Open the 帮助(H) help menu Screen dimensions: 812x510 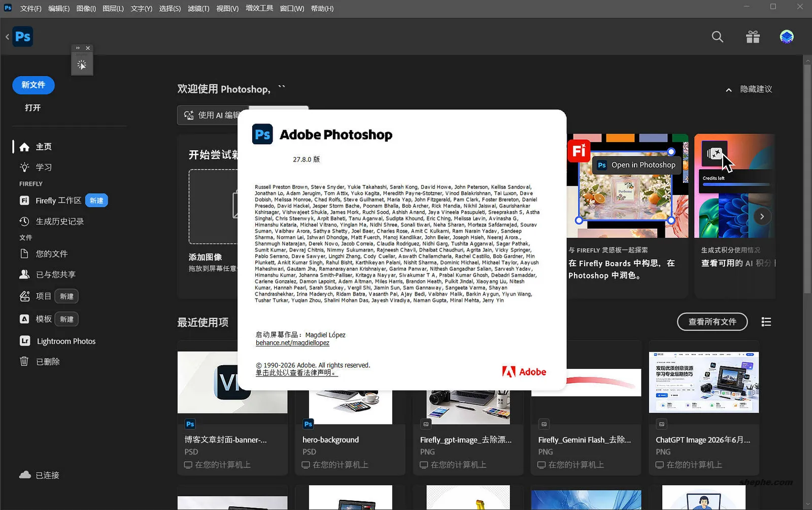pyautogui.click(x=322, y=9)
